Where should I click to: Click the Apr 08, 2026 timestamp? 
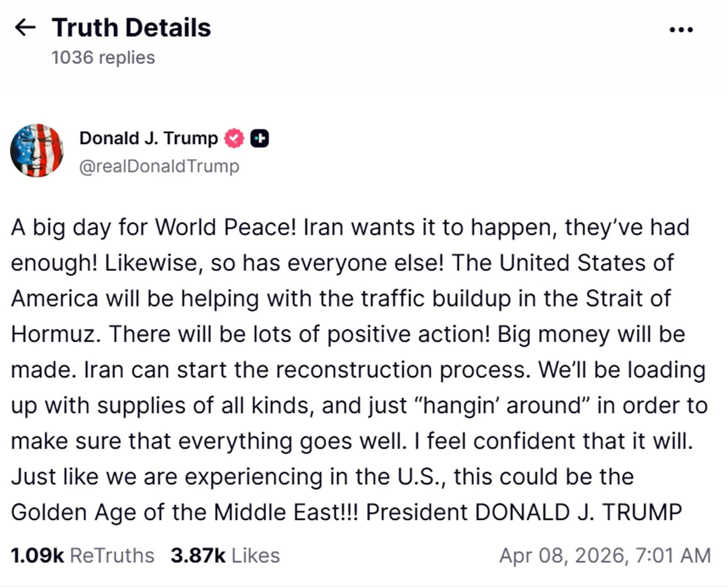pos(605,556)
